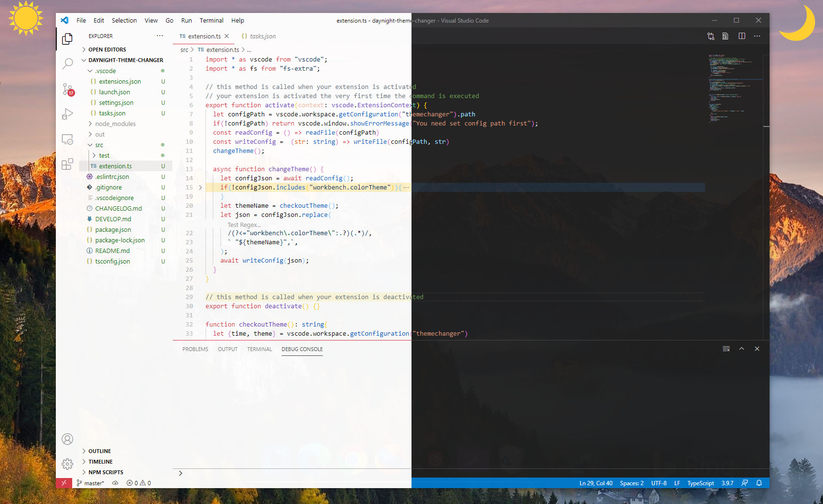This screenshot has height=504, width=823.
Task: Expand the Timeline section
Action: pyautogui.click(x=125, y=462)
